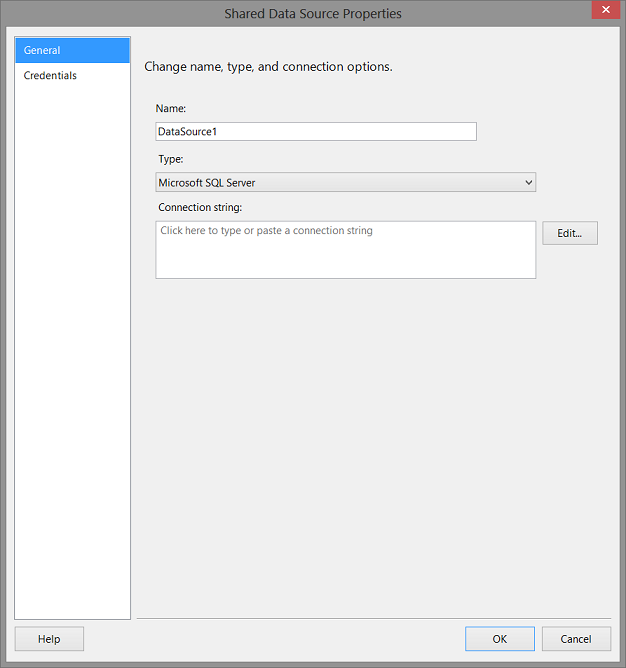Image resolution: width=626 pixels, height=668 pixels.
Task: Click the Name input field
Action: tap(316, 131)
